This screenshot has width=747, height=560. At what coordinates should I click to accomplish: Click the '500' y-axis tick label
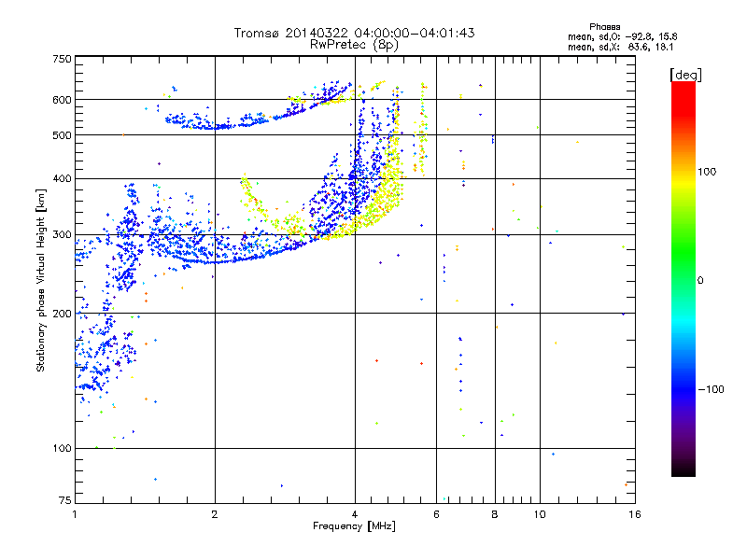click(62, 135)
